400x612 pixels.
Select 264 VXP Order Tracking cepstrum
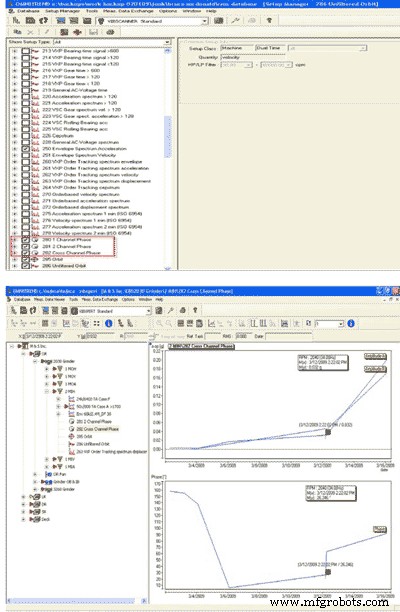(80, 188)
